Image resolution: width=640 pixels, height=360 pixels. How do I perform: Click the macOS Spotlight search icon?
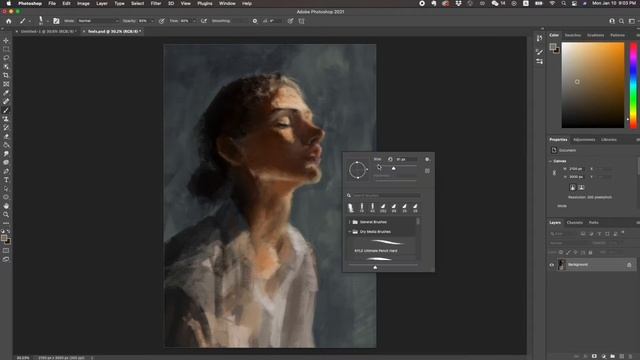pos(563,3)
